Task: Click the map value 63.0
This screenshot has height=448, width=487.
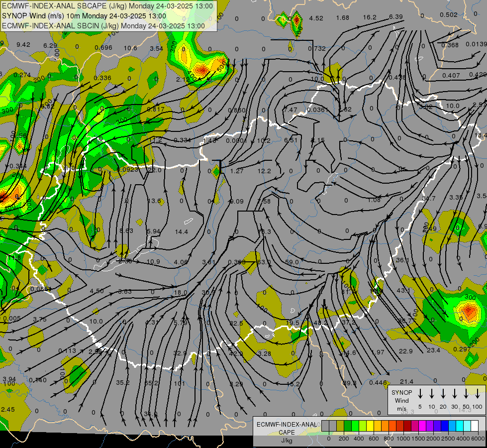Action: pyautogui.click(x=264, y=262)
